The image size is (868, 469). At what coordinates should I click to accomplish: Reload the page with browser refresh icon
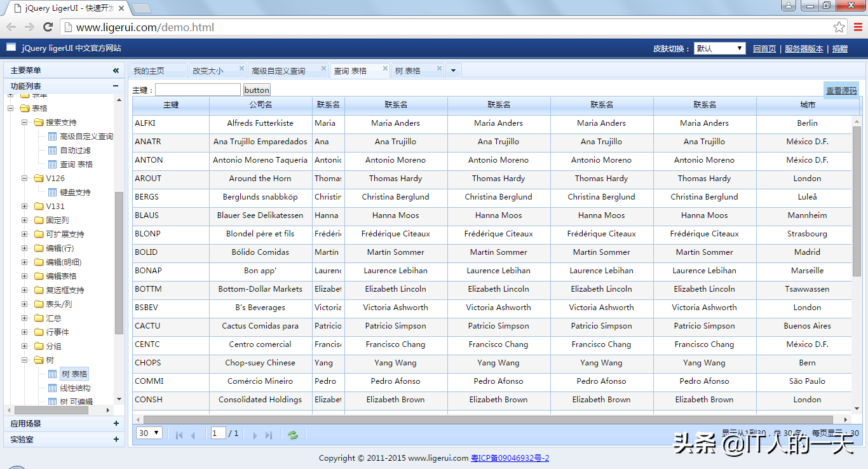coord(48,27)
